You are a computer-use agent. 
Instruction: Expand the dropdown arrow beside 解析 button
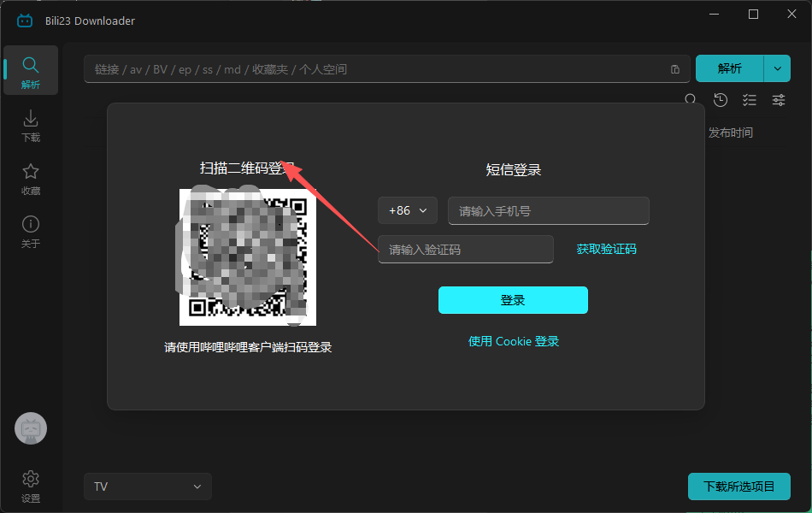[777, 68]
